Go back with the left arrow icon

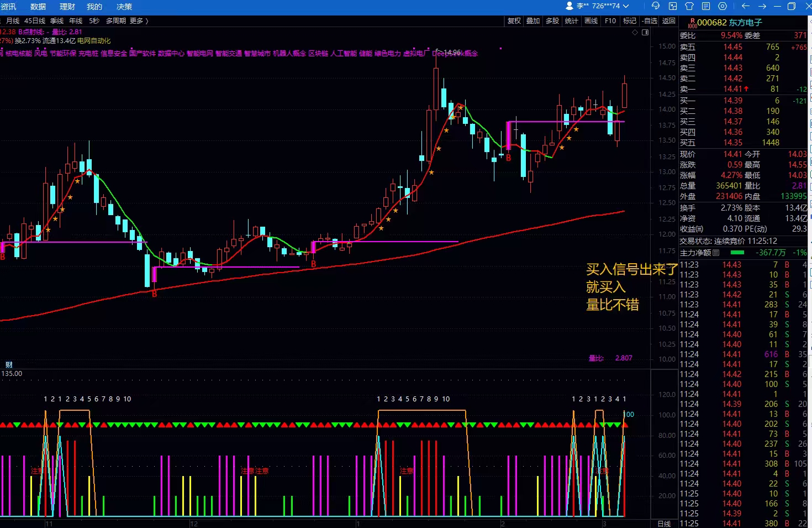[746, 6]
